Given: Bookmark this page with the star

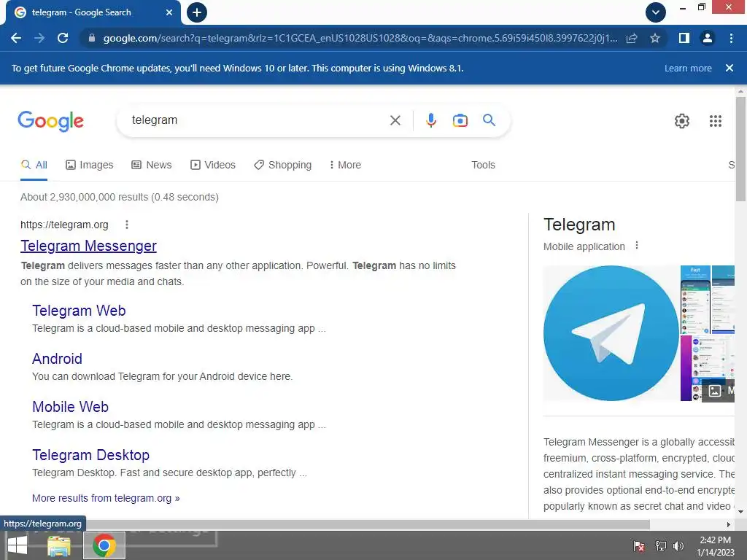Looking at the screenshot, I should [655, 38].
